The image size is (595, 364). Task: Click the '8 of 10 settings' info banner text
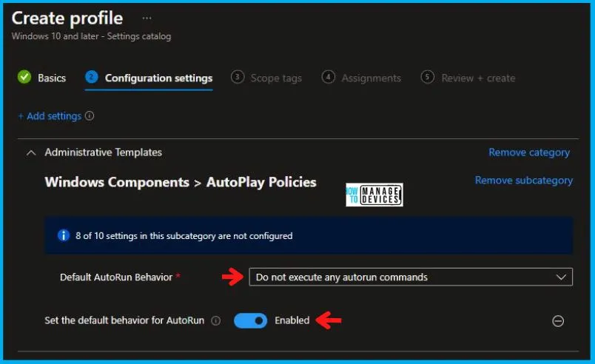184,236
